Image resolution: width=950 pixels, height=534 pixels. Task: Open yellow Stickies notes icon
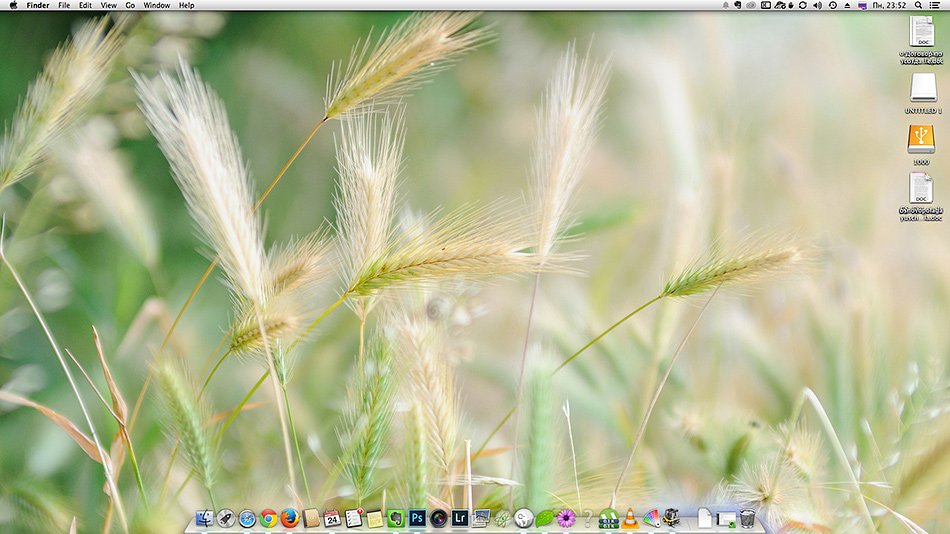point(374,519)
